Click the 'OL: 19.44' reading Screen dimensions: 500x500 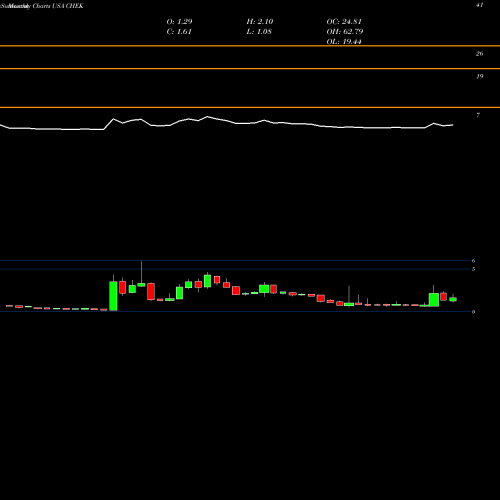tap(344, 42)
